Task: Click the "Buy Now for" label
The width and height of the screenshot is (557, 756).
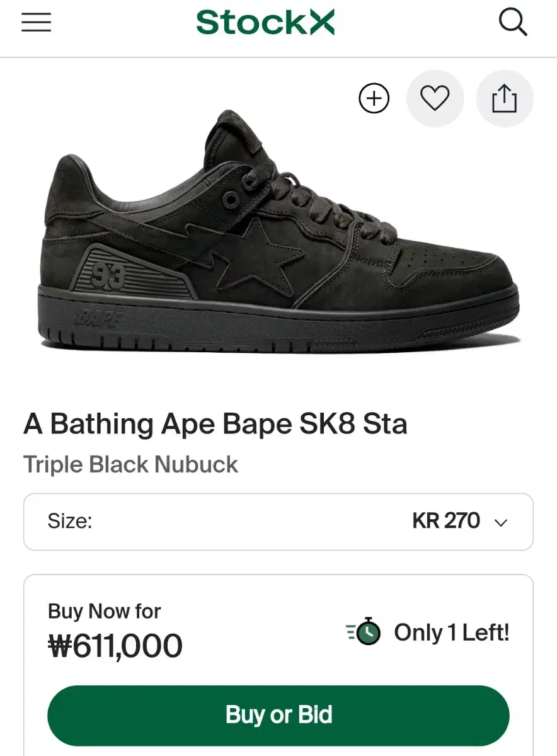Action: pos(105,611)
